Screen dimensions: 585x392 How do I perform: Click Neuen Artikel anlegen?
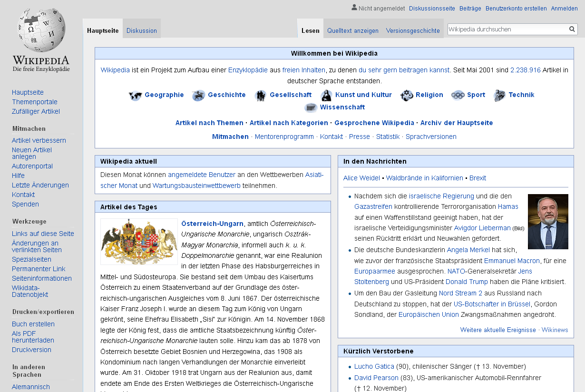(x=32, y=153)
